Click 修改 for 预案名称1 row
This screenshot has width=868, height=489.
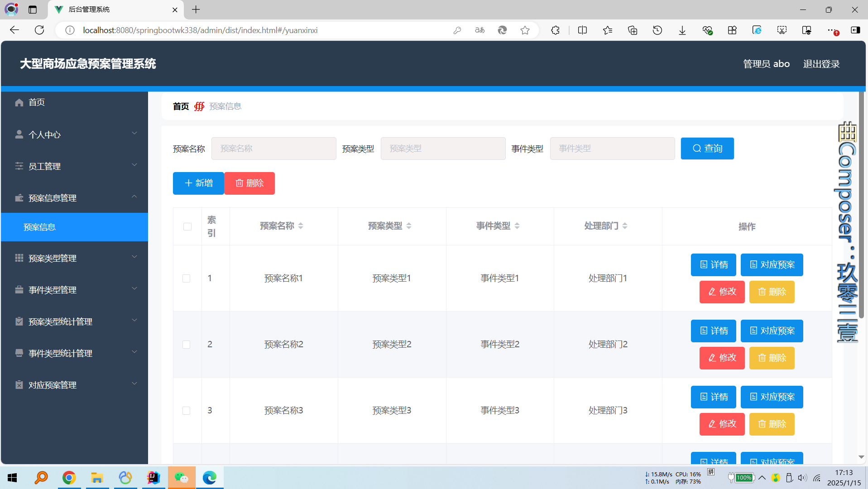click(x=722, y=292)
